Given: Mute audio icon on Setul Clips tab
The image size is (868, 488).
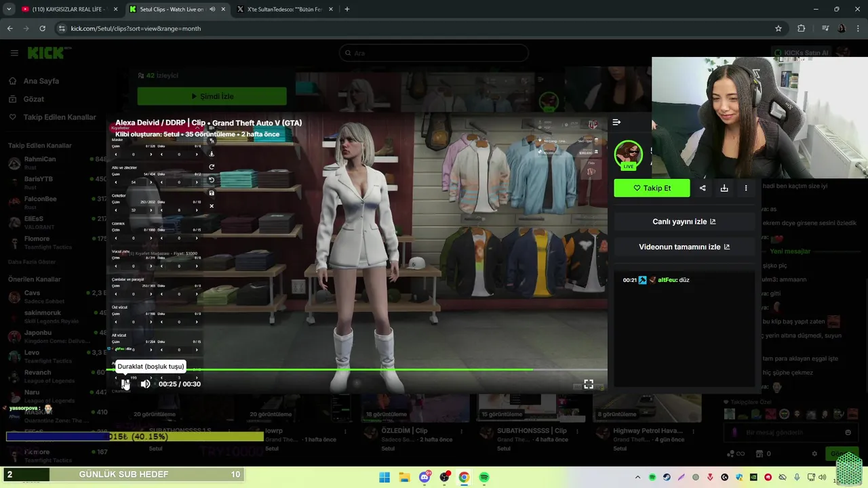Looking at the screenshot, I should pyautogui.click(x=212, y=9).
